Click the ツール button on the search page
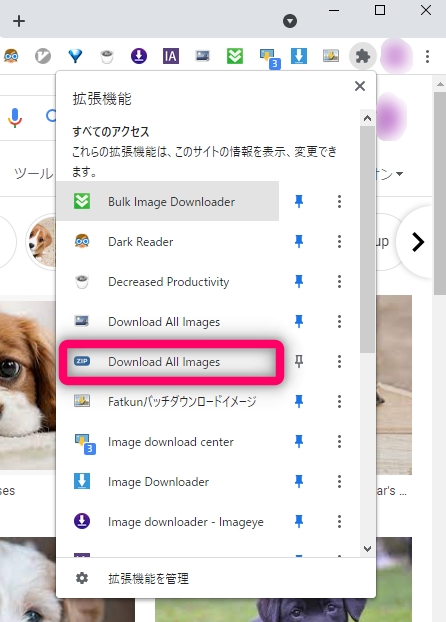Image resolution: width=446 pixels, height=622 pixels. coord(33,173)
